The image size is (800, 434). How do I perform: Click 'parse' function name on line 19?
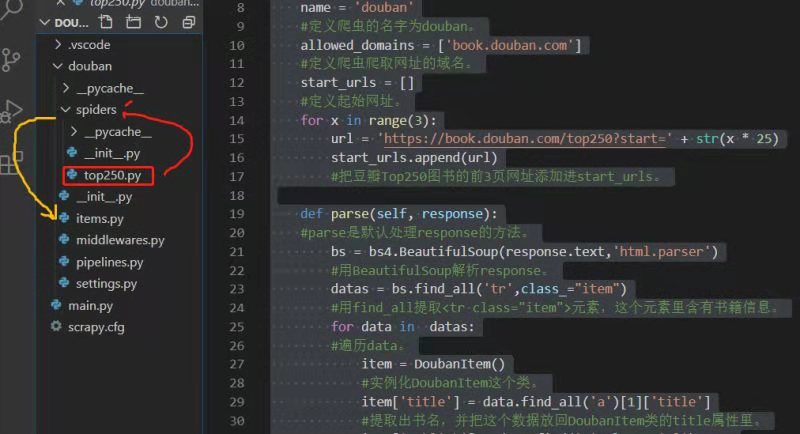349,214
